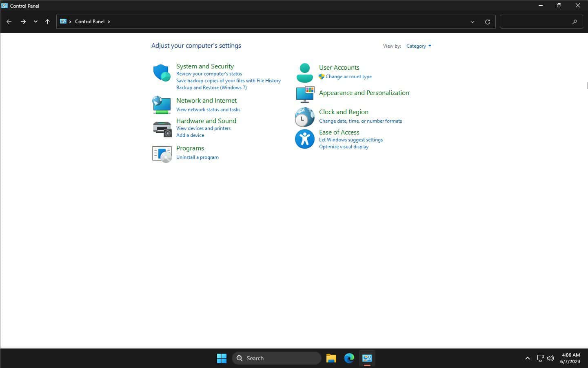Open the Clock and Region heading
This screenshot has height=368, width=588.
point(344,112)
